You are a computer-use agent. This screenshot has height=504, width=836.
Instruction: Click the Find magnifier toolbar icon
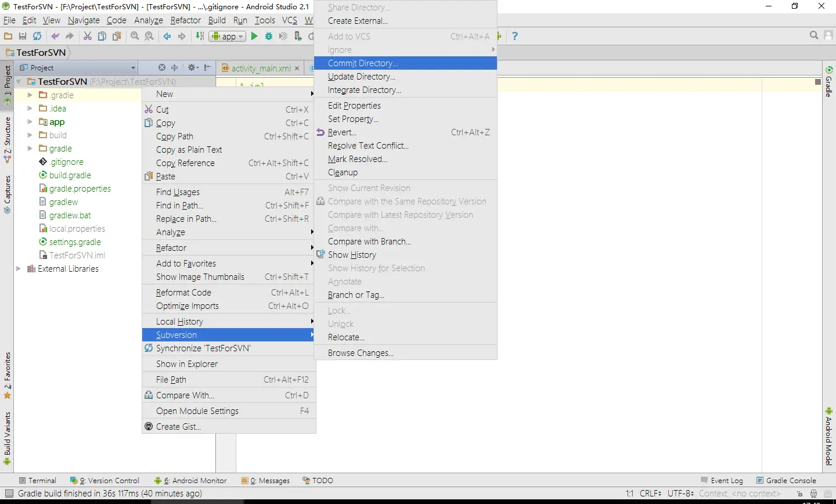click(135, 36)
